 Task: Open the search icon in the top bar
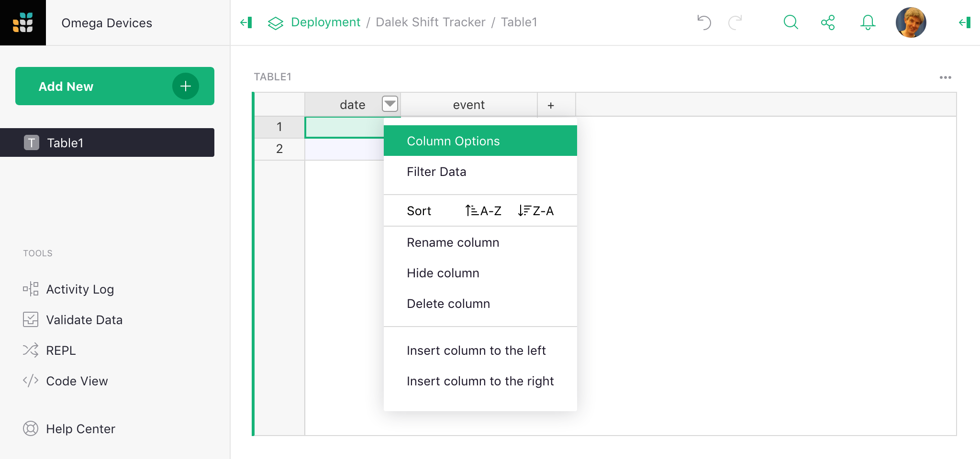tap(791, 22)
